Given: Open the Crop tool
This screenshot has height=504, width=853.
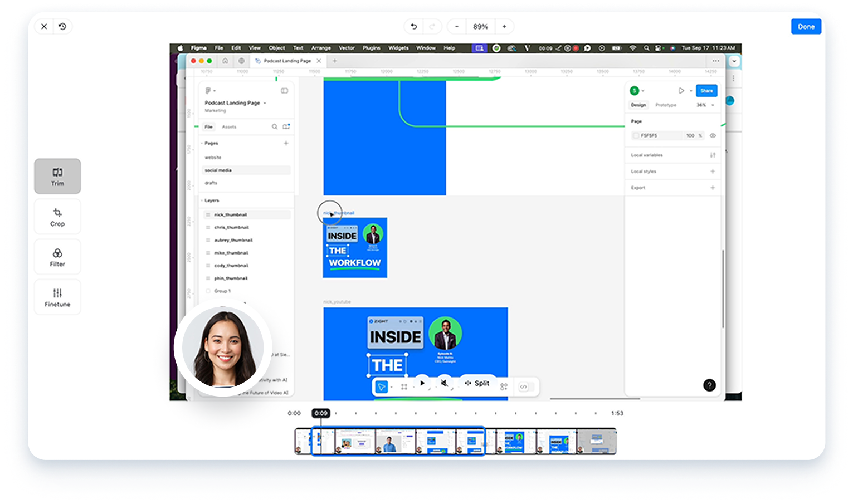Looking at the screenshot, I should (x=57, y=217).
